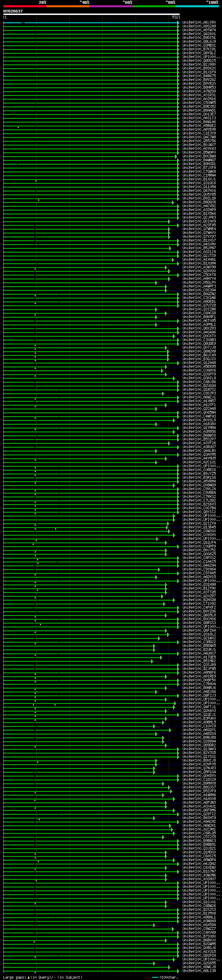This screenshot has height=980, width=222.
Task: Select hit label UniRef100_A5WDP4
Action: pos(199,860)
